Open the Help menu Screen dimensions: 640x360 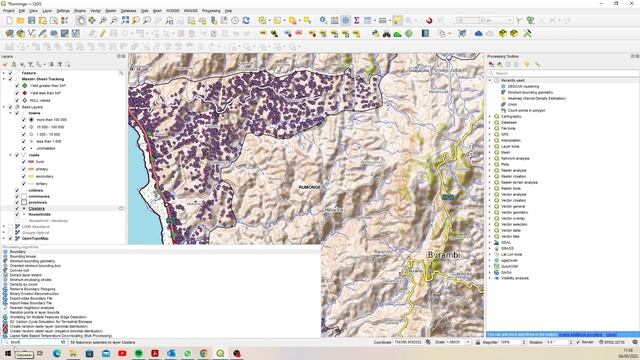[229, 11]
